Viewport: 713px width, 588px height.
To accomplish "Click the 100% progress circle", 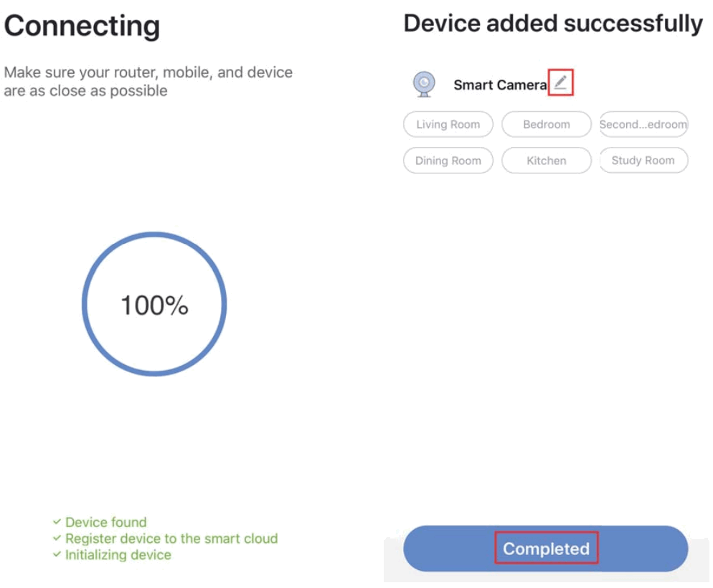I will (x=154, y=304).
